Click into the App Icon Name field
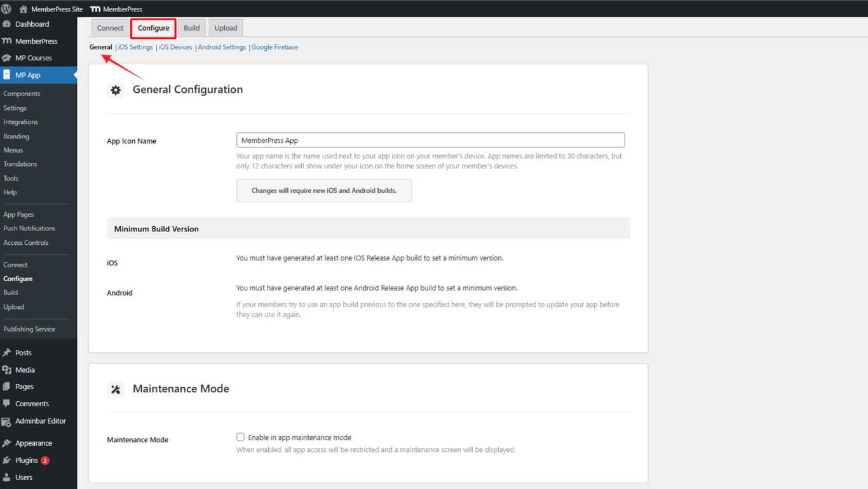Screen dimensions: 868x489 click(430, 141)
